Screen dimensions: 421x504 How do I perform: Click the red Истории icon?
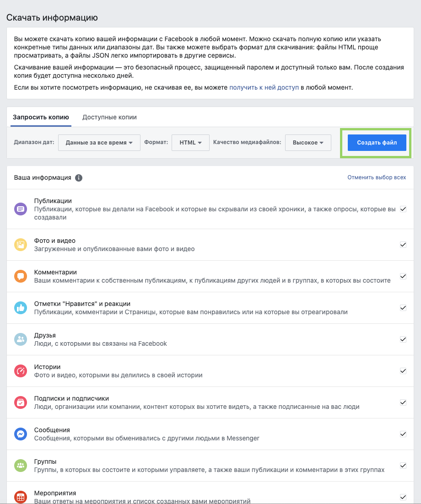click(x=21, y=371)
